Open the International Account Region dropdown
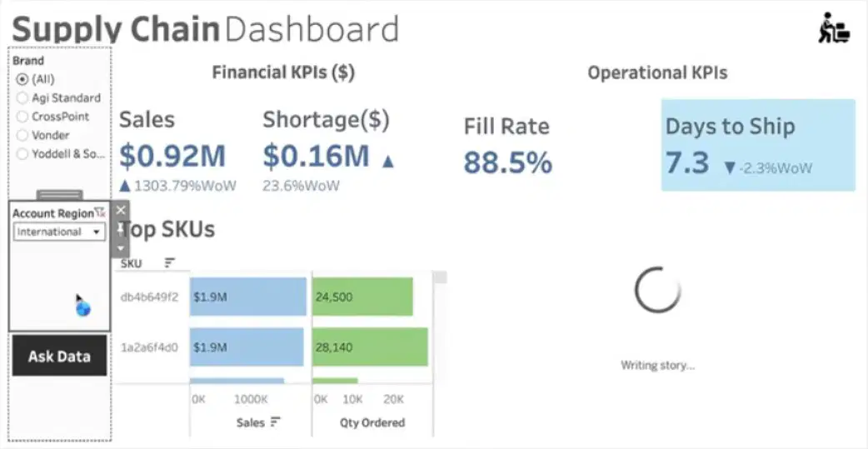 pos(59,232)
